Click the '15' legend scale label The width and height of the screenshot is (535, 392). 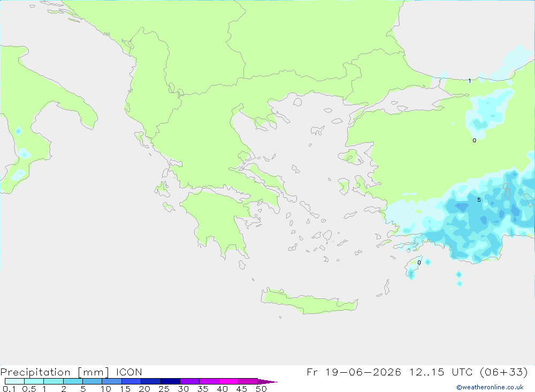(x=125, y=389)
